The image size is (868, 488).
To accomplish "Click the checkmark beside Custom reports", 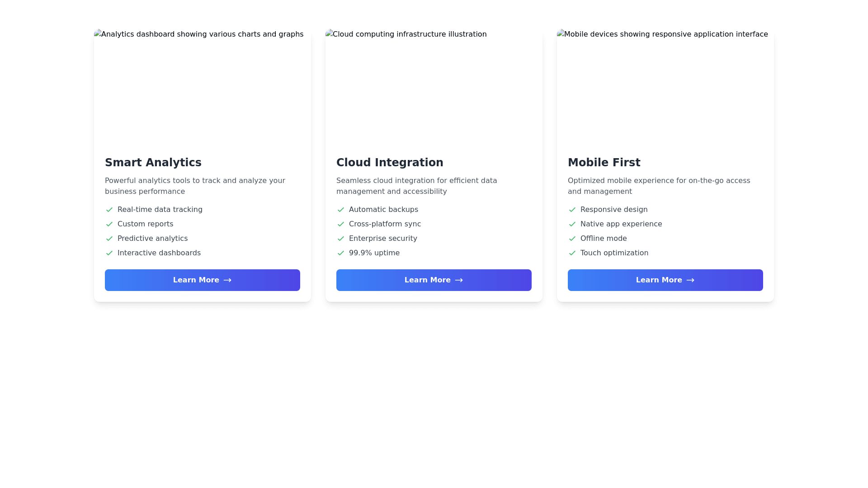I will [x=109, y=224].
